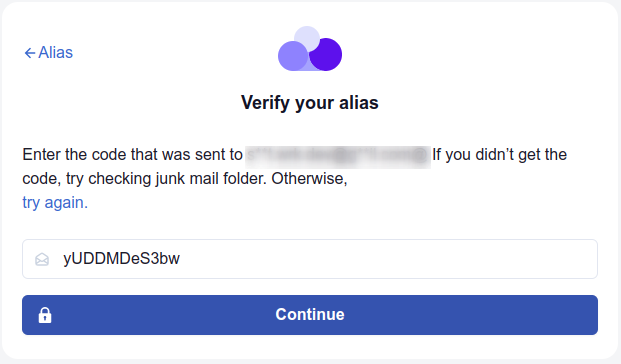Click the "If you didn't get the" text
This screenshot has width=621, height=364.
coord(499,155)
